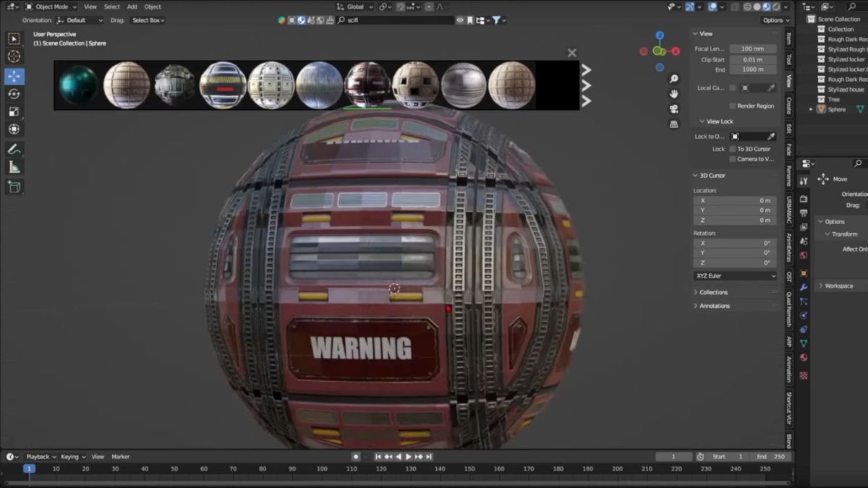Adjust the Focal Length 100 mm field
Image resolution: width=868 pixels, height=488 pixels.
(753, 49)
